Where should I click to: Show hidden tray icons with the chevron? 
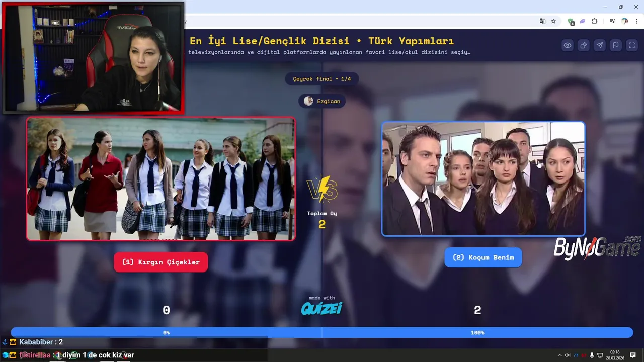pyautogui.click(x=559, y=355)
